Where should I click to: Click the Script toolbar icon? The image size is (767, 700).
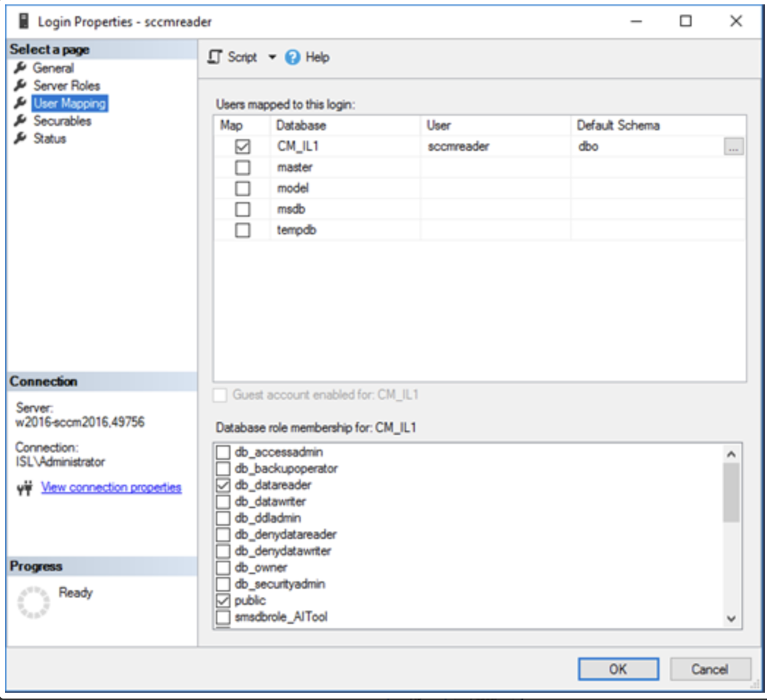pyautogui.click(x=214, y=56)
